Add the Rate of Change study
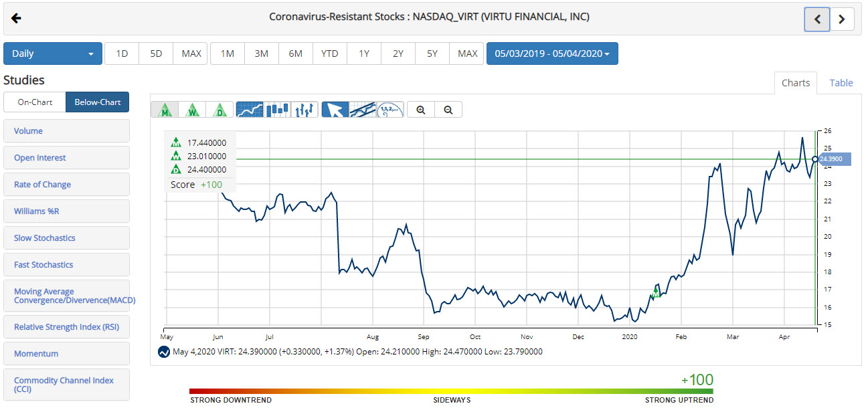Screen dimensions: 868x418 [x=66, y=185]
